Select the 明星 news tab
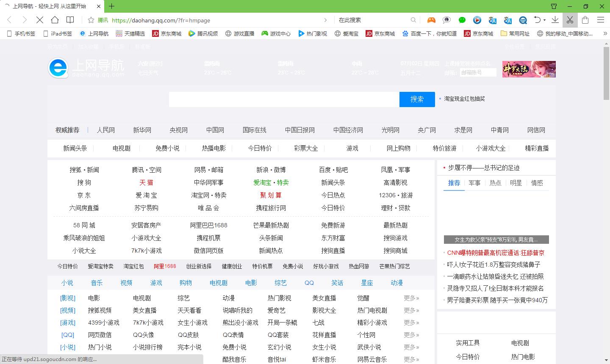The width and height of the screenshot is (610, 364). point(516,183)
